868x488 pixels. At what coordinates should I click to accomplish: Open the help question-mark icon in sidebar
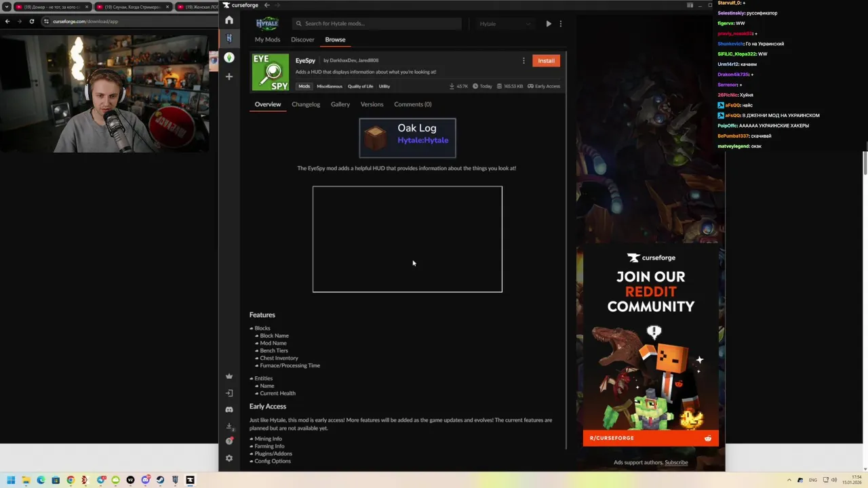click(229, 441)
